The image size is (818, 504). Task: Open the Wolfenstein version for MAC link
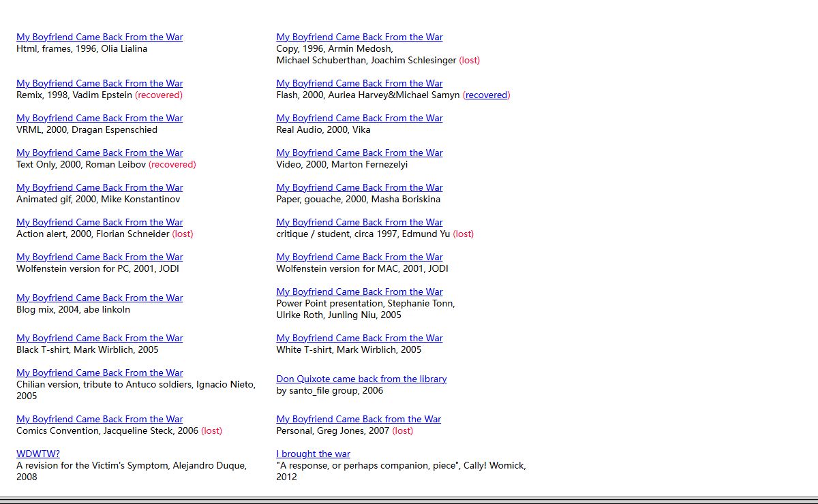click(359, 257)
